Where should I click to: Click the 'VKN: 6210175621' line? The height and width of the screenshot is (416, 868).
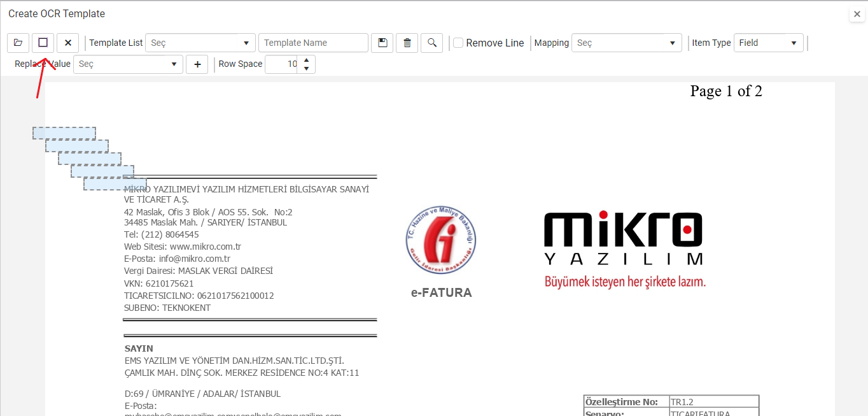pos(159,283)
